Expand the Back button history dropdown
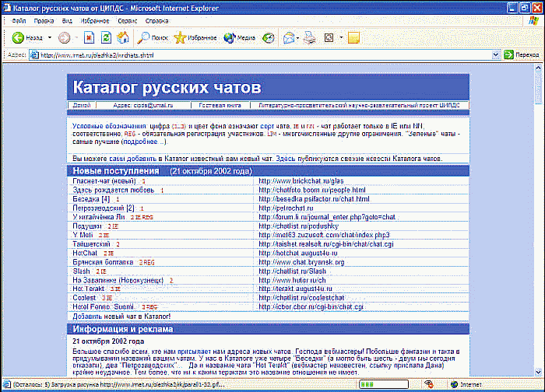Image resolution: width=545 pixels, height=392 pixels. click(50, 37)
